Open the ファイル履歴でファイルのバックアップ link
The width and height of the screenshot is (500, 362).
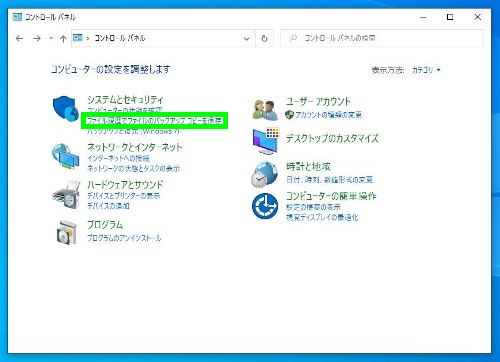[x=154, y=120]
